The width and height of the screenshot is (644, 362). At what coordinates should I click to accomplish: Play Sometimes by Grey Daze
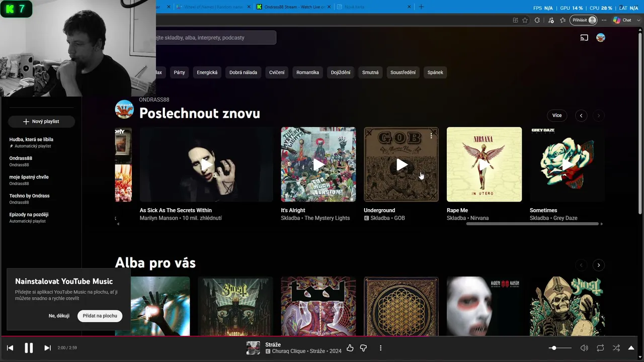pos(567,164)
